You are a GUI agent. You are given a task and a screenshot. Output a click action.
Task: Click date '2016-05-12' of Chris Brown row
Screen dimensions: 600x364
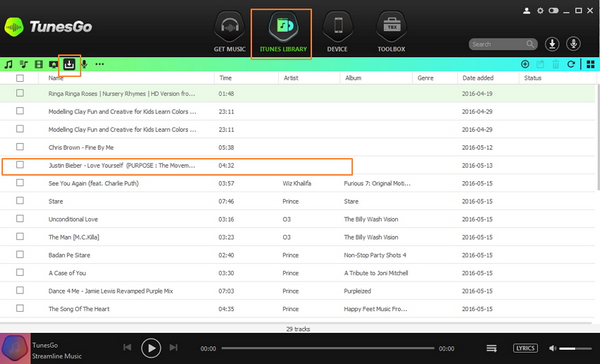477,147
